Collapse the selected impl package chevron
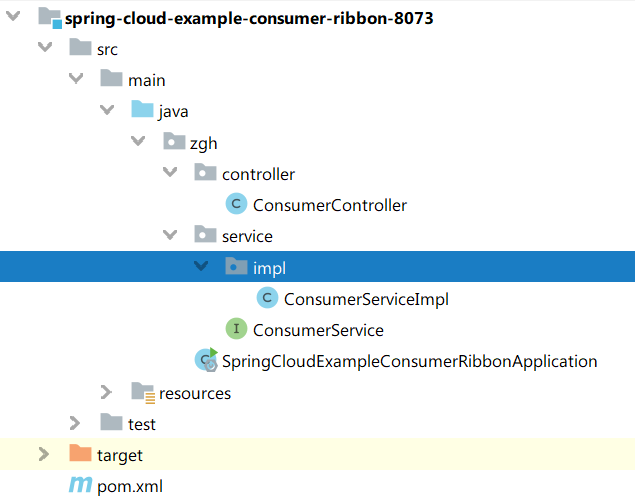Viewport: 635px width, 502px height. click(x=201, y=266)
